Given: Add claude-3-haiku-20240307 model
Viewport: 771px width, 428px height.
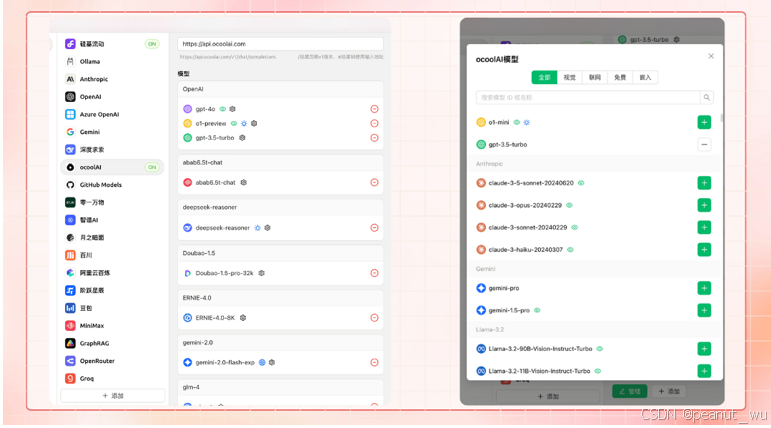Looking at the screenshot, I should point(704,249).
